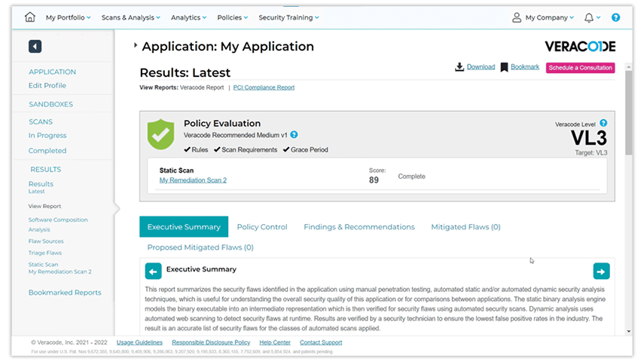Screen dimensions: 644x362
Task: Open the My Remediation Scan 2 link
Action: tap(193, 180)
